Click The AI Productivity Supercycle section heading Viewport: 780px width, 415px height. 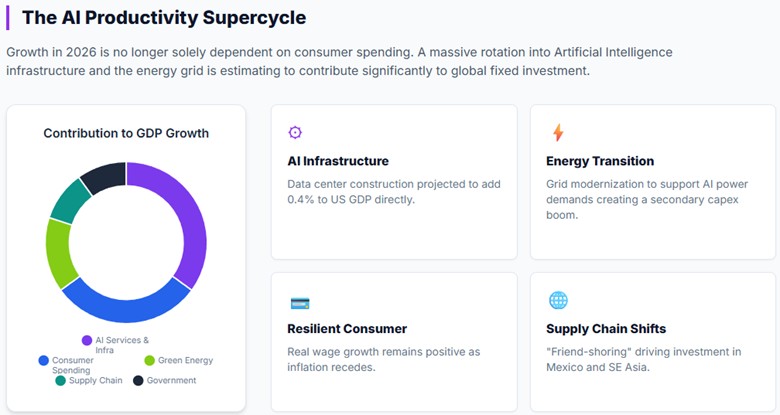point(164,18)
